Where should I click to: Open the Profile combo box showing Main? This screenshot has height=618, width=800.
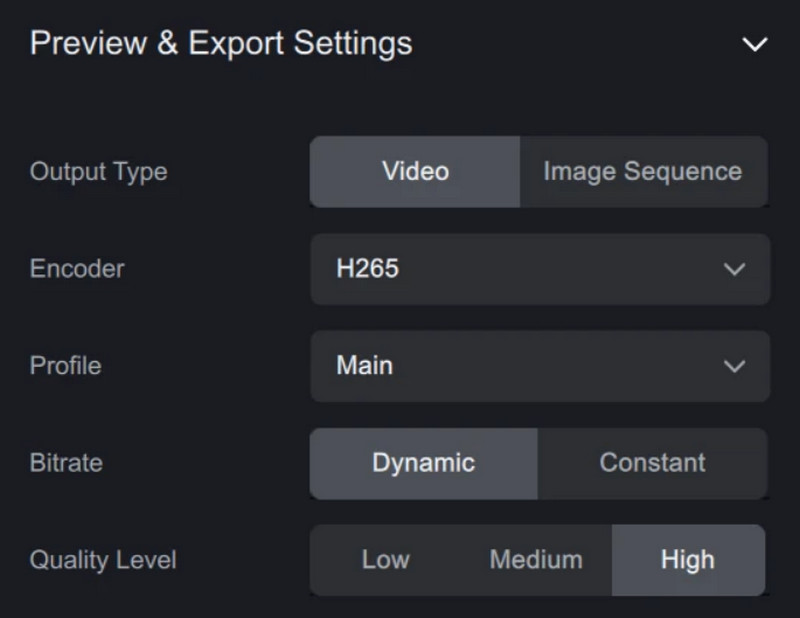[540, 366]
